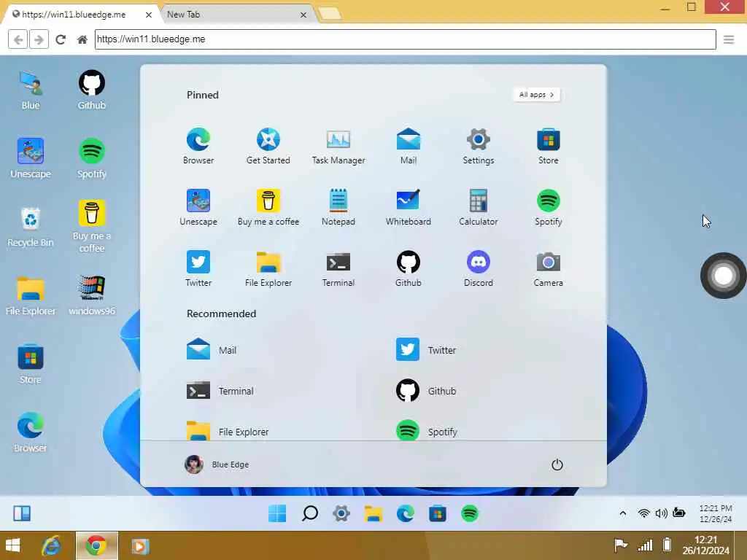Open a new browser tab button
Image resolution: width=747 pixels, height=560 pixels.
pyautogui.click(x=330, y=13)
